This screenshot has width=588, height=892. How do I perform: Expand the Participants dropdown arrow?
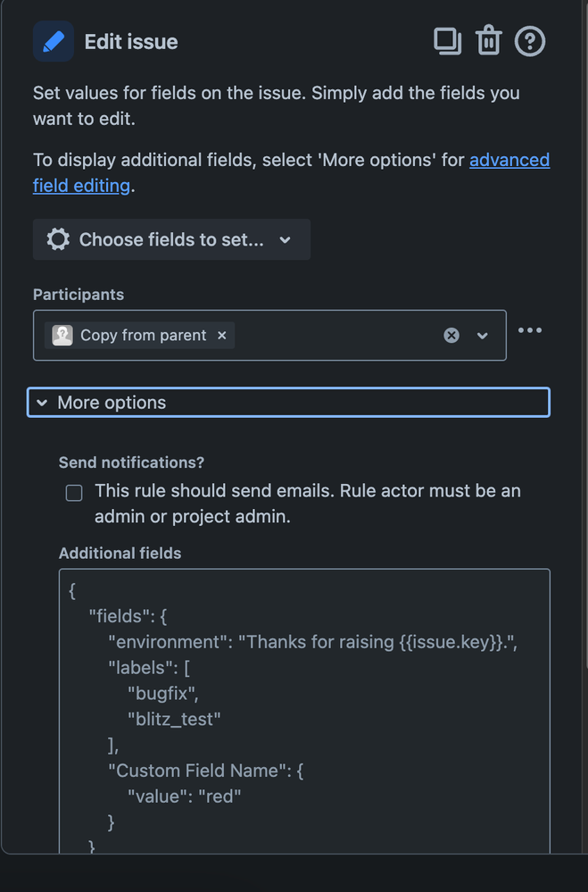pyautogui.click(x=483, y=336)
